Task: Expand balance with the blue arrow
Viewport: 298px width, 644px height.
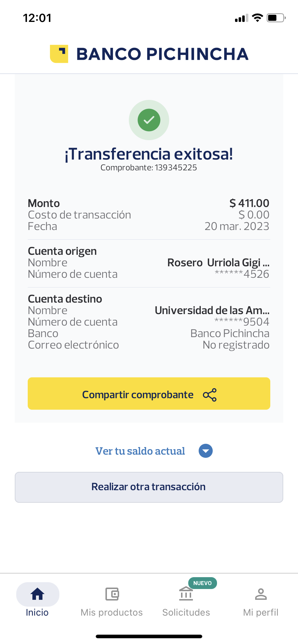Action: pos(206,451)
